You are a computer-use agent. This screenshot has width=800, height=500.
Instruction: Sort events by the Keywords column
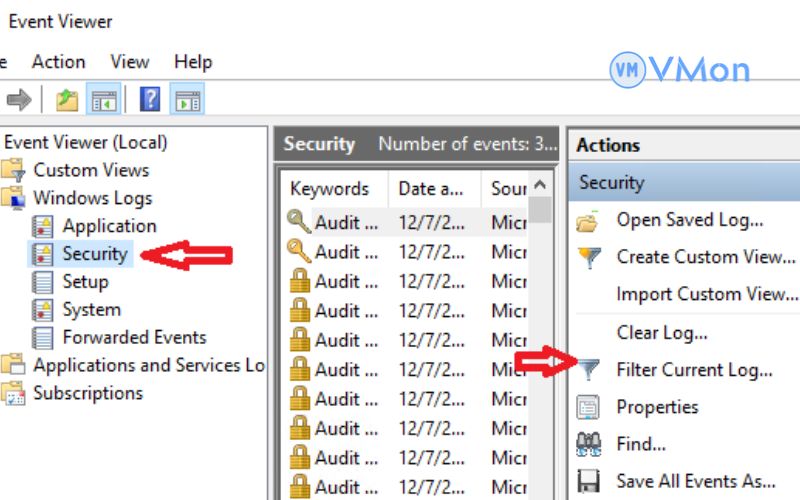[329, 189]
